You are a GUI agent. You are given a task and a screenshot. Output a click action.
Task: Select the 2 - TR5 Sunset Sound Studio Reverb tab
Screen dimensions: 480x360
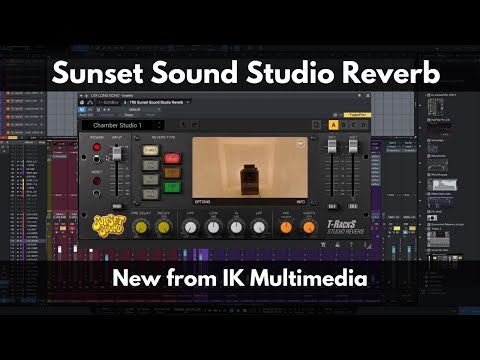click(x=153, y=102)
